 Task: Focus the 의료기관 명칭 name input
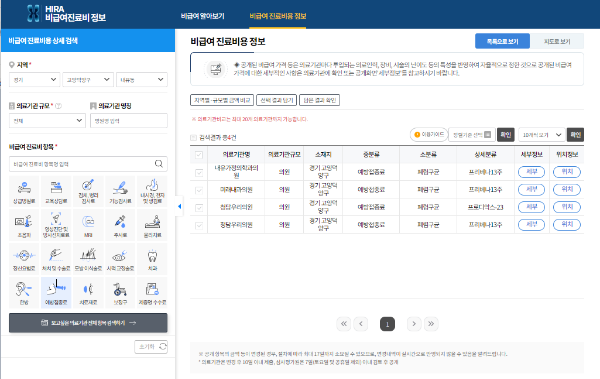(129, 121)
